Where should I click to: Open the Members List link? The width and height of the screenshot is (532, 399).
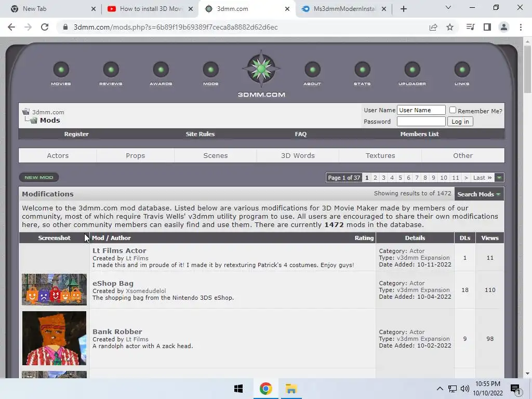click(x=419, y=134)
